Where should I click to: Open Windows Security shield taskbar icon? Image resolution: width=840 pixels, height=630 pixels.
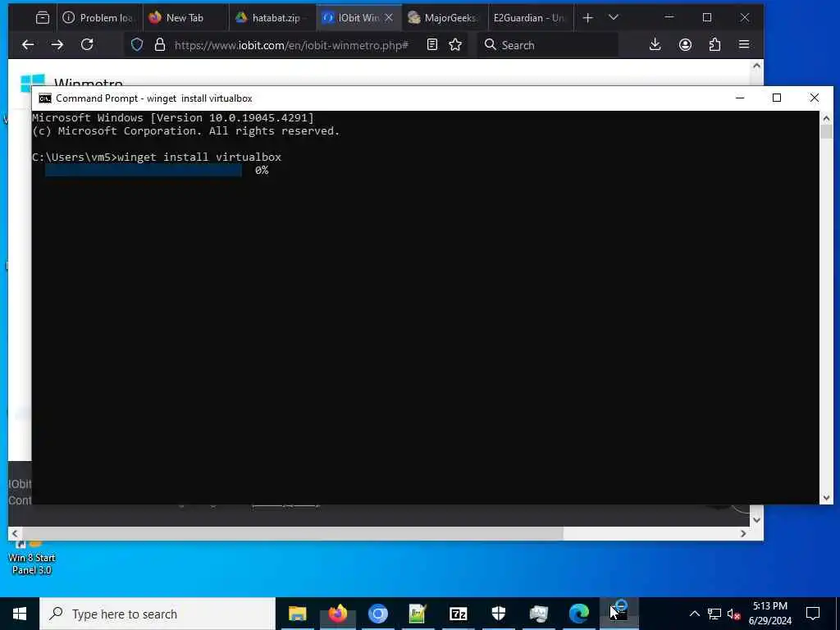(498, 614)
